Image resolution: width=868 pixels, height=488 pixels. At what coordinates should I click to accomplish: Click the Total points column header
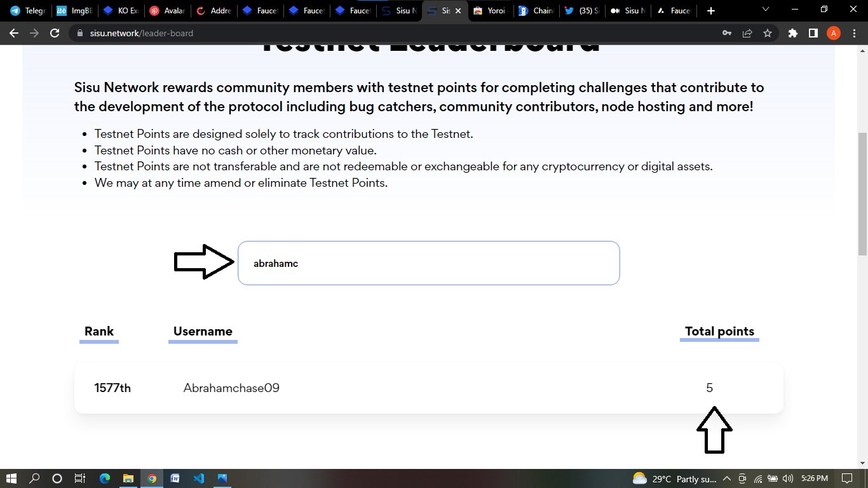[719, 331]
